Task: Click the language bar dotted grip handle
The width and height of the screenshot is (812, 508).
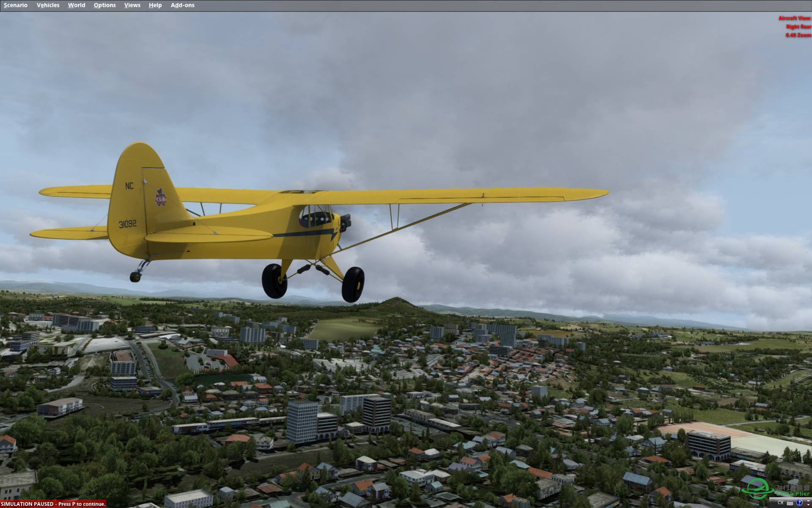Action: coord(773,503)
